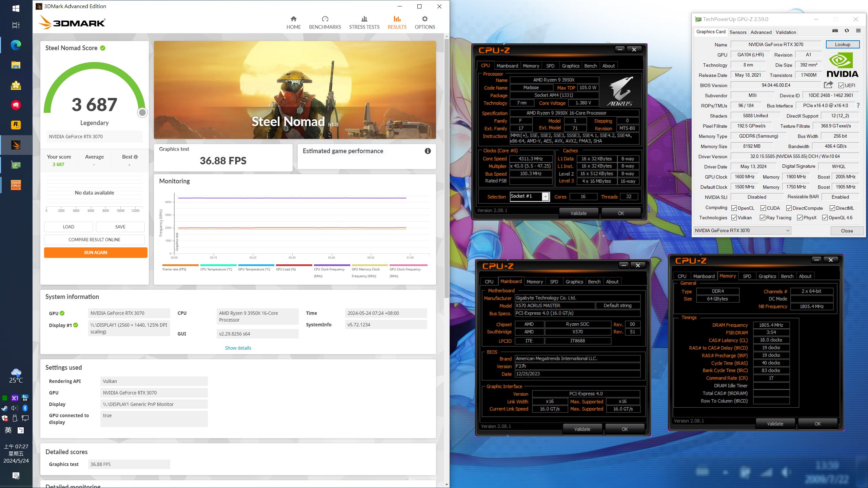Viewport: 868px width, 488px height.
Task: Click the SAVE result button
Action: (120, 227)
